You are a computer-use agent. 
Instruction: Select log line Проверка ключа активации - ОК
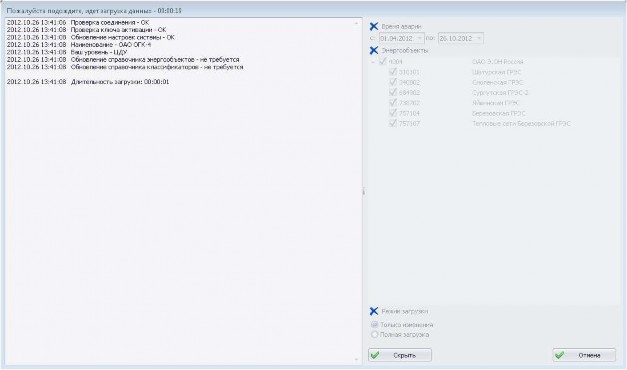tap(86, 30)
